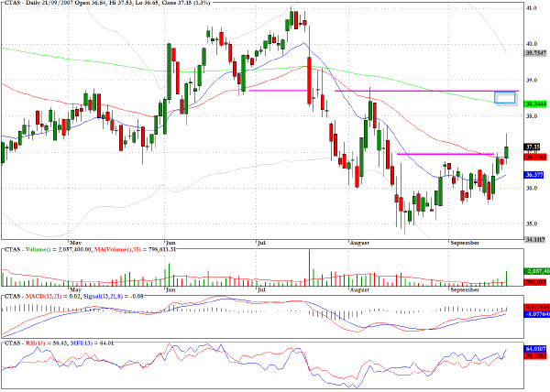Select the red 0.022848 MACD value tag
This screenshot has height=392, width=550.
536,307
